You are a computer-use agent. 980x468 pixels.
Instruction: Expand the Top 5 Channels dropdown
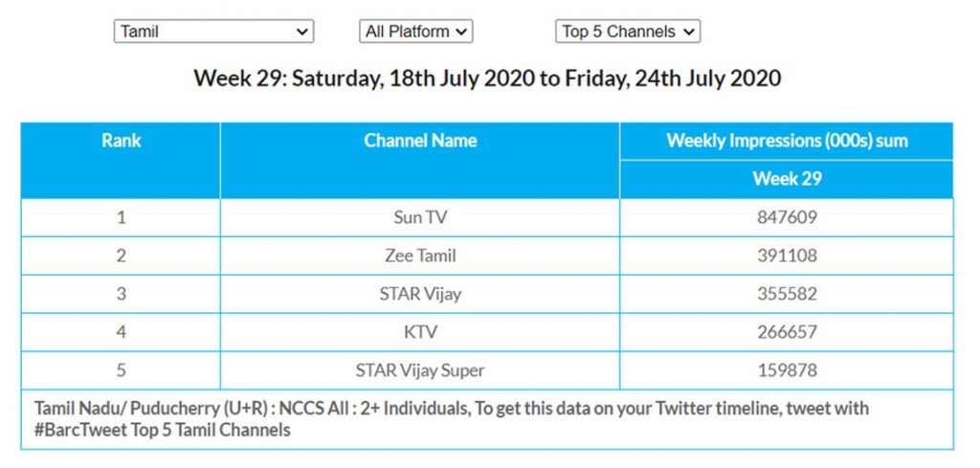[628, 32]
